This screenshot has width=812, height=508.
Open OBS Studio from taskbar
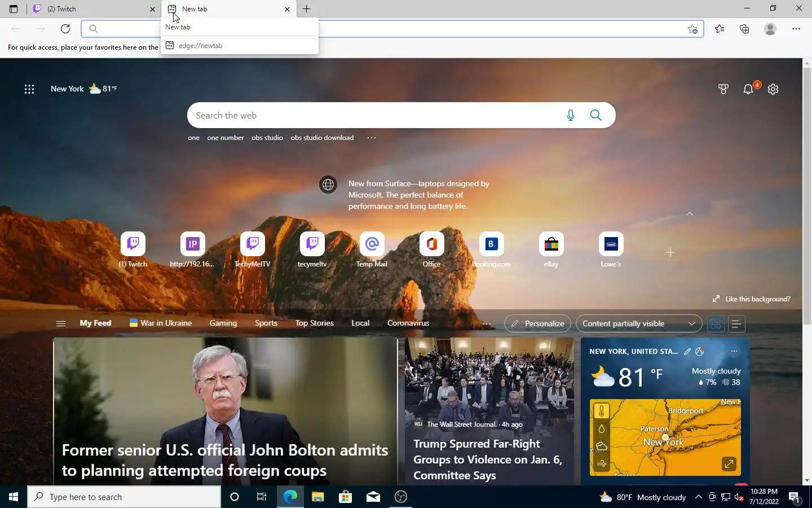pos(401,497)
